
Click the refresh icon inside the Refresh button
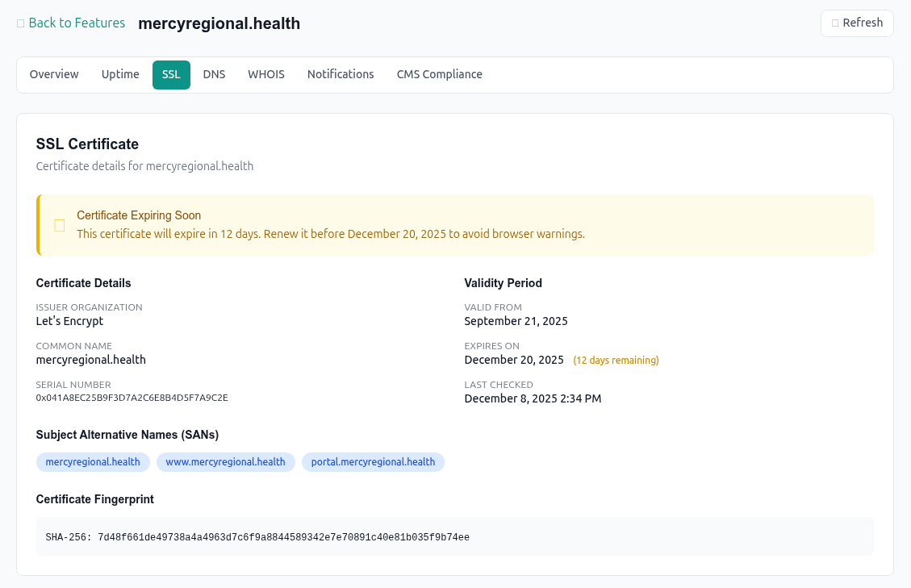[834, 23]
